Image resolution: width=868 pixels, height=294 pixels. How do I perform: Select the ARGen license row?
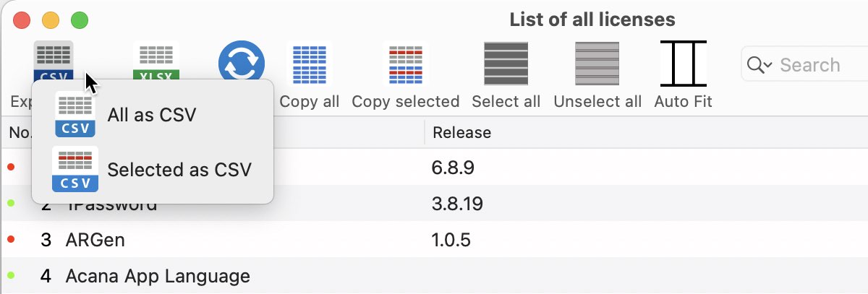pyautogui.click(x=434, y=240)
